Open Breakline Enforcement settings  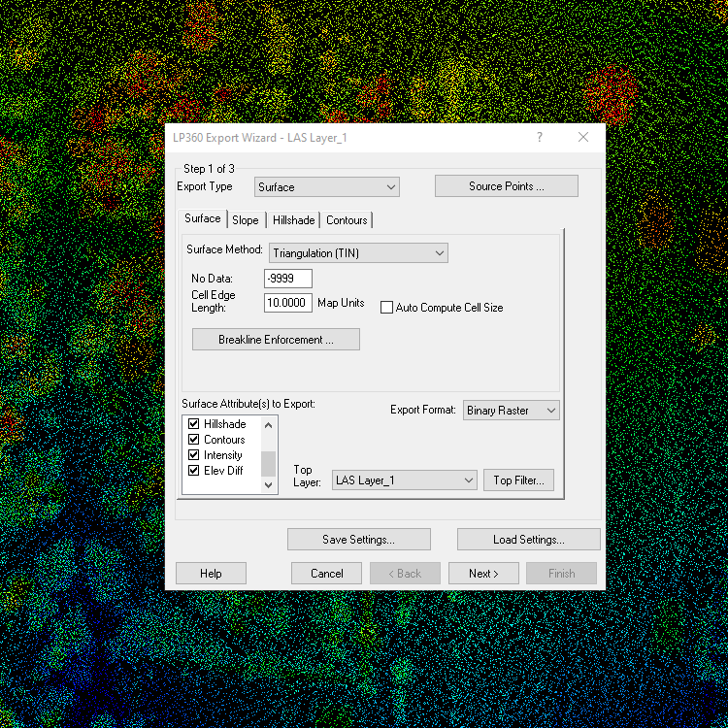pos(276,340)
